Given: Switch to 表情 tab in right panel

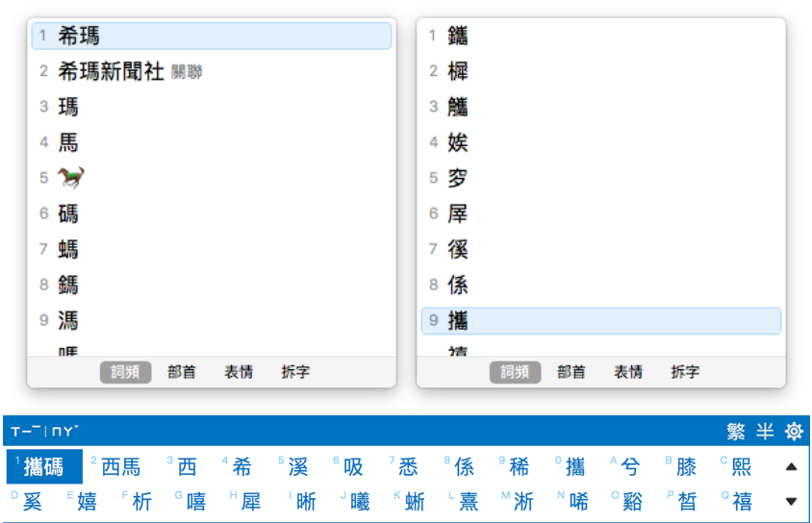Looking at the screenshot, I should tap(628, 372).
